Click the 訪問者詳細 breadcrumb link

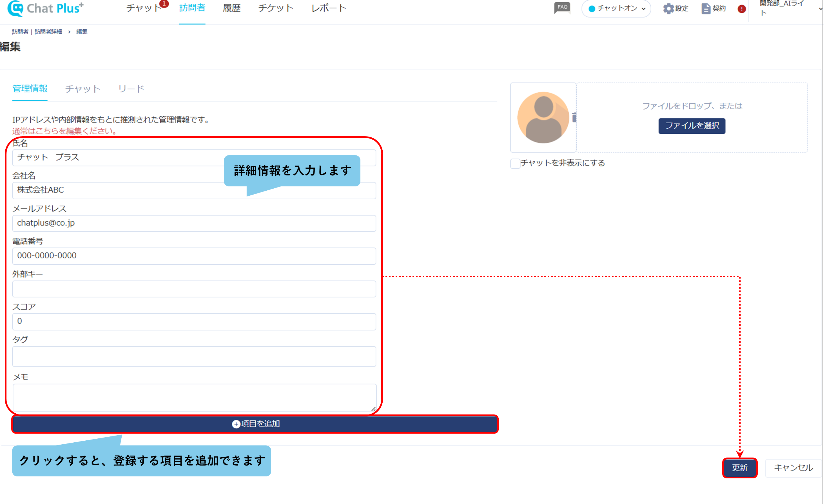coord(48,32)
